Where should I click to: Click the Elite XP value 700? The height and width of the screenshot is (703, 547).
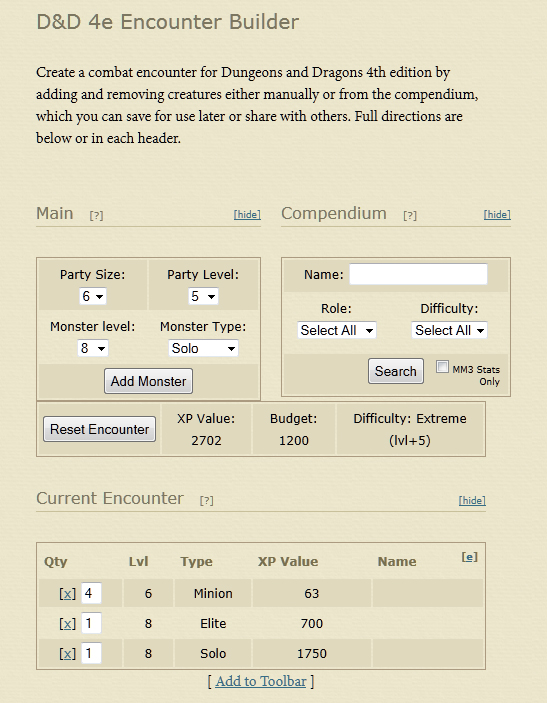click(312, 624)
